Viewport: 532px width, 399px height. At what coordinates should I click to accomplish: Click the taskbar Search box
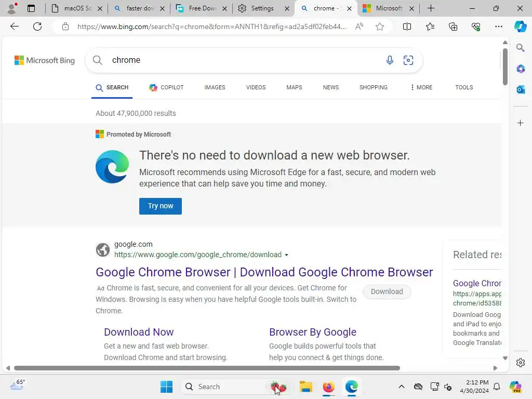(x=236, y=387)
